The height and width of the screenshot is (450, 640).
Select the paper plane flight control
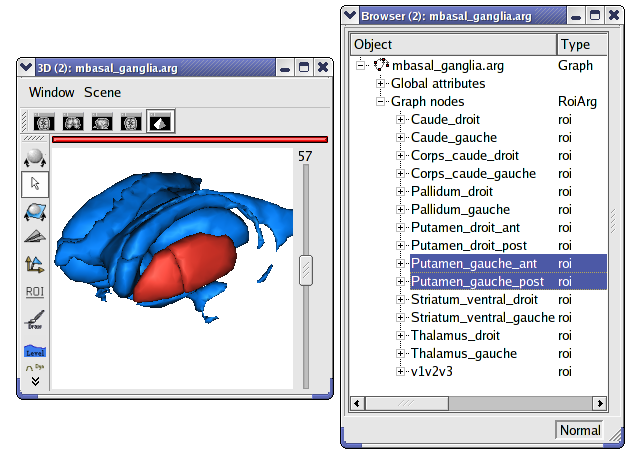(34, 237)
